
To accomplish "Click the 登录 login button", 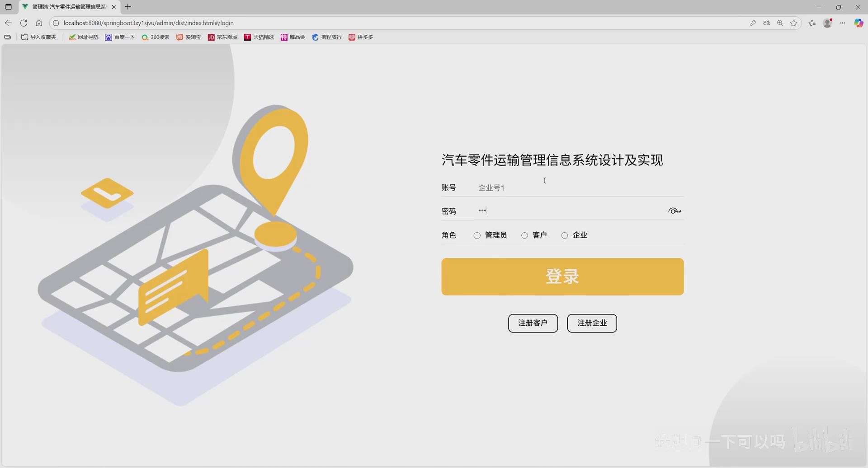I will [x=562, y=276].
